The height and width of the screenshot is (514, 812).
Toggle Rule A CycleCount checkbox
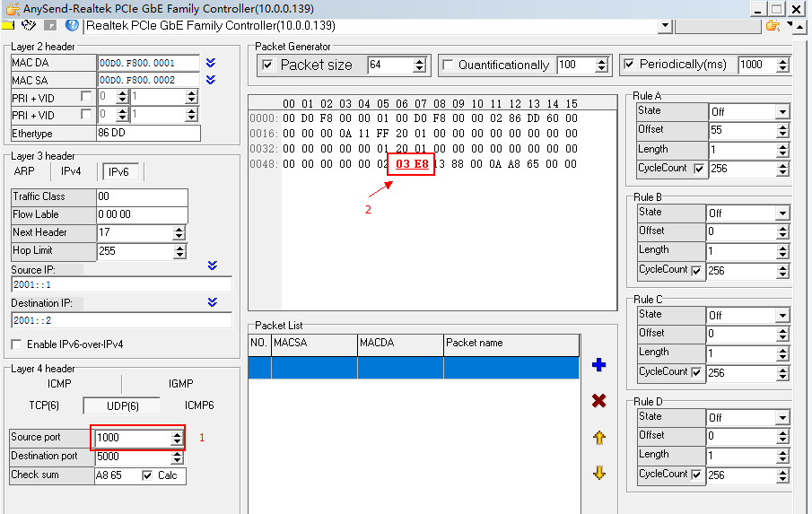click(x=699, y=169)
